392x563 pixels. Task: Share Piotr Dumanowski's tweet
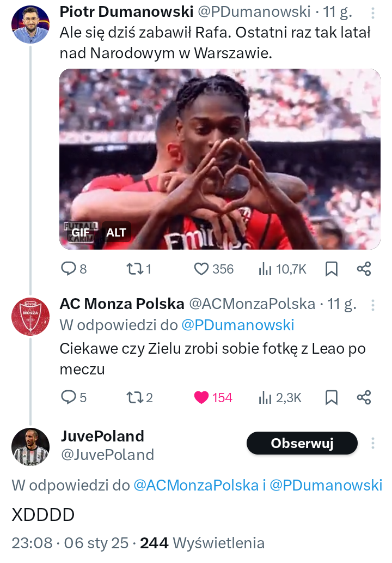point(364,269)
